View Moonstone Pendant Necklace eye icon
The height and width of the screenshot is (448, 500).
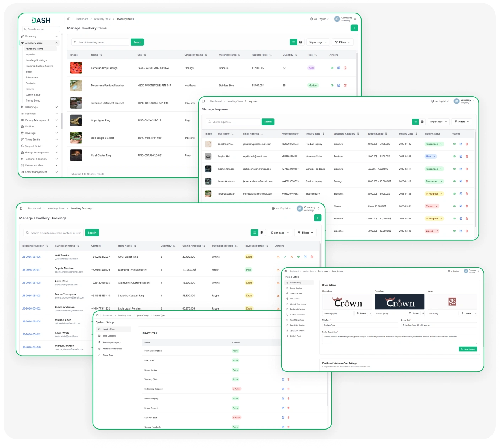332,86
